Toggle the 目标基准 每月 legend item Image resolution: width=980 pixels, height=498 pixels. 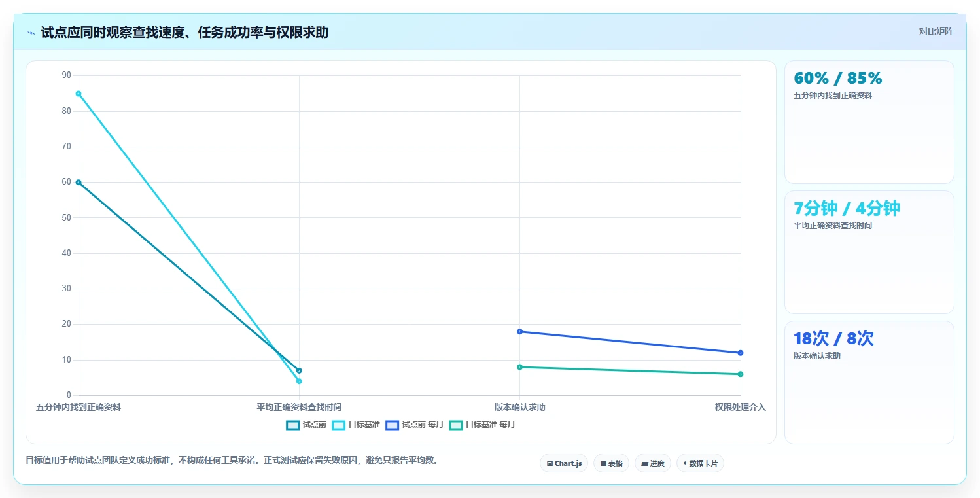[x=482, y=425]
